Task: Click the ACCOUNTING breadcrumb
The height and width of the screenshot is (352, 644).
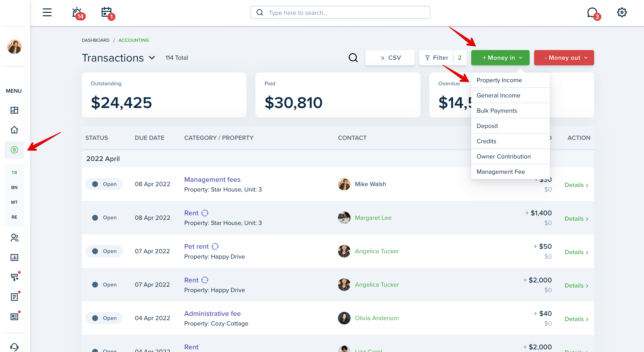Action: (x=133, y=40)
